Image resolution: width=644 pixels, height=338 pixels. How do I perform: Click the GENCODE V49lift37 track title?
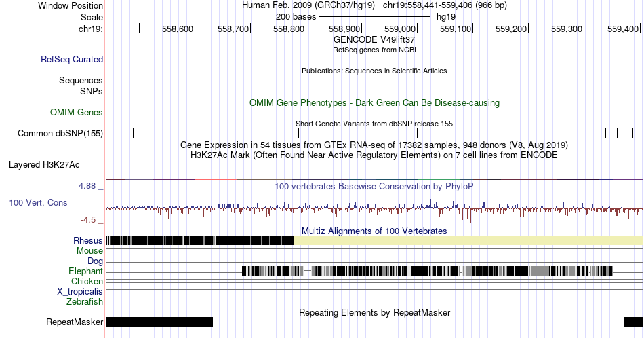(x=374, y=40)
